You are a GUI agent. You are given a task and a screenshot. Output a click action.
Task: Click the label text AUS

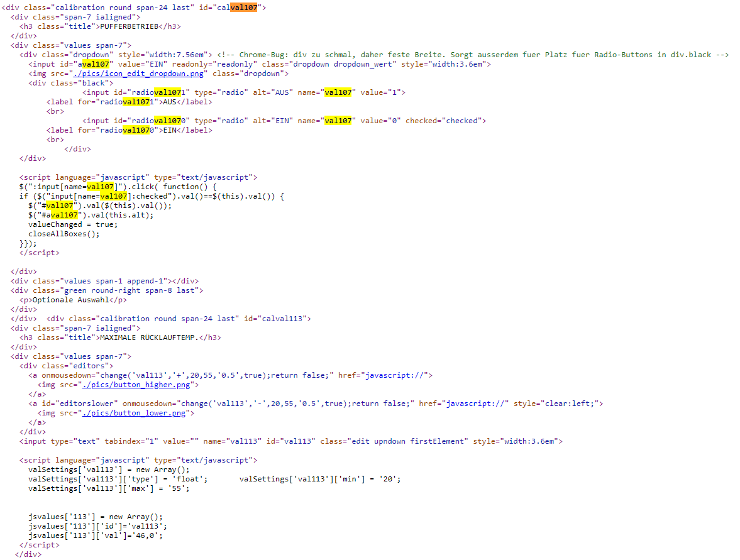[x=169, y=102]
